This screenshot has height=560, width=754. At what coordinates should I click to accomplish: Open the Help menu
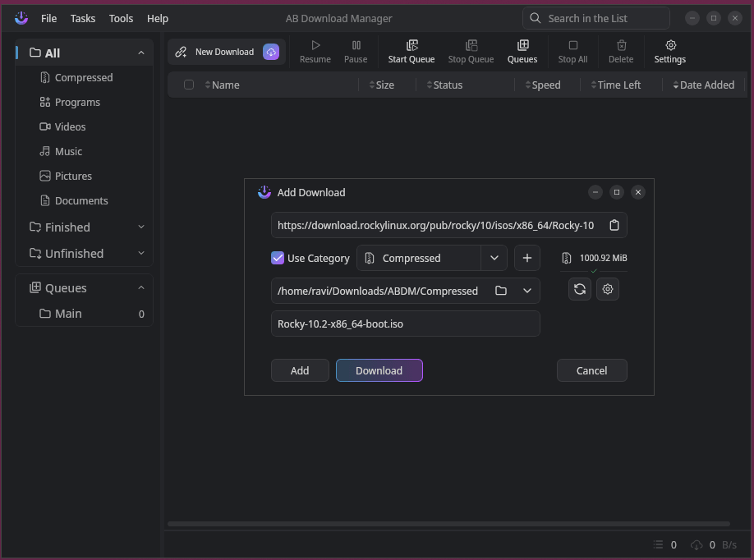(157, 18)
